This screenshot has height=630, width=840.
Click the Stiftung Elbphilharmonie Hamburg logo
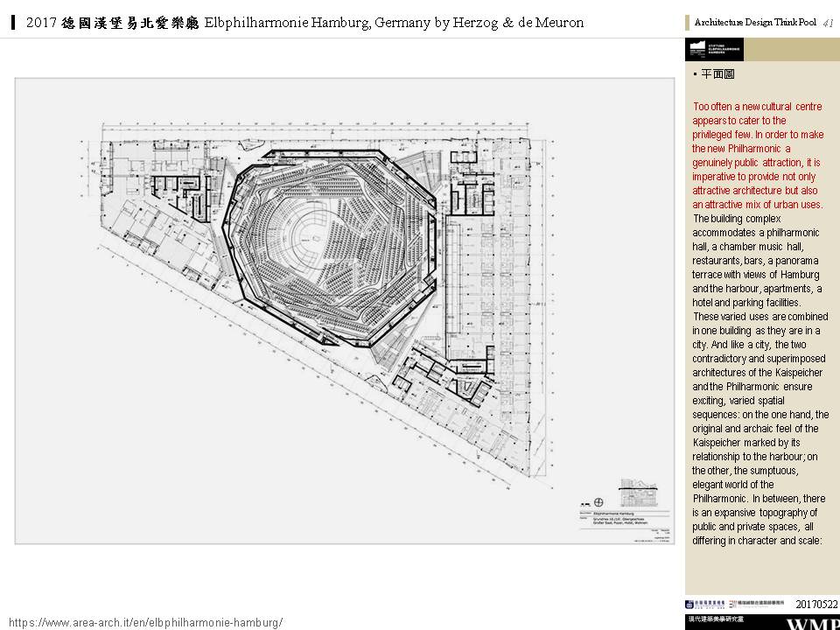coord(714,50)
